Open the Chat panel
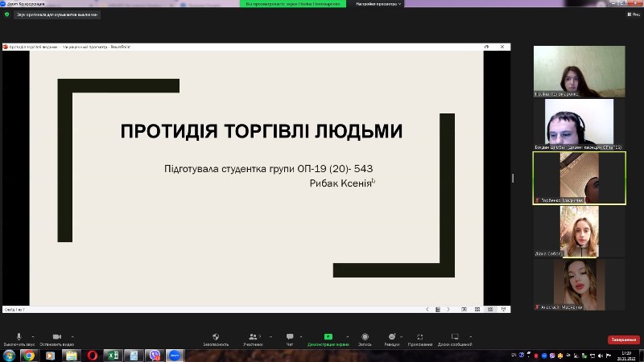 (289, 337)
